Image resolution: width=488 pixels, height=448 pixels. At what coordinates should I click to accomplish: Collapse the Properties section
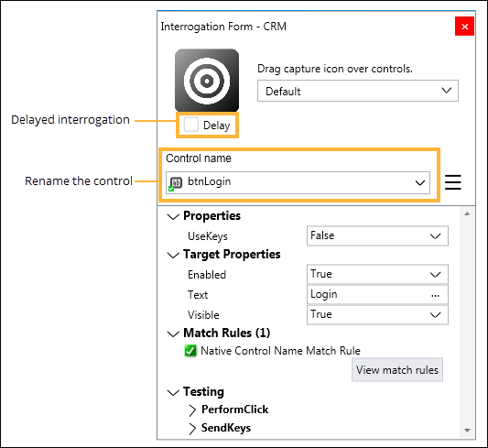tap(173, 216)
